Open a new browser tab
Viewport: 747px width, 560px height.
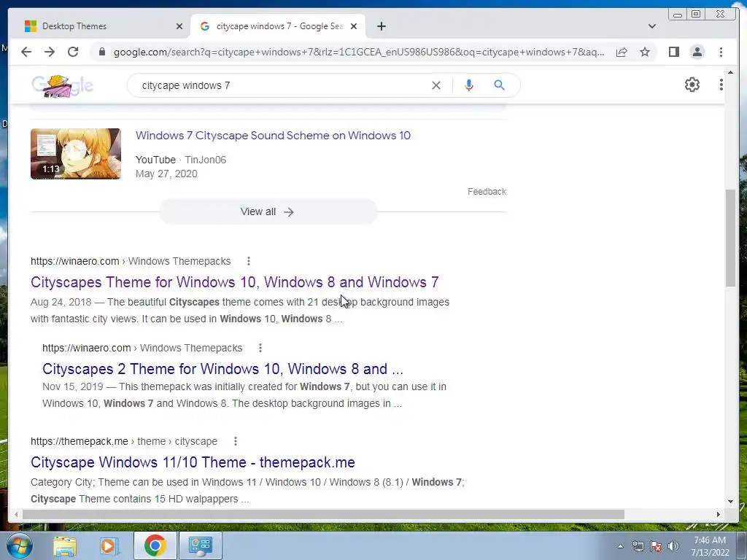381,26
